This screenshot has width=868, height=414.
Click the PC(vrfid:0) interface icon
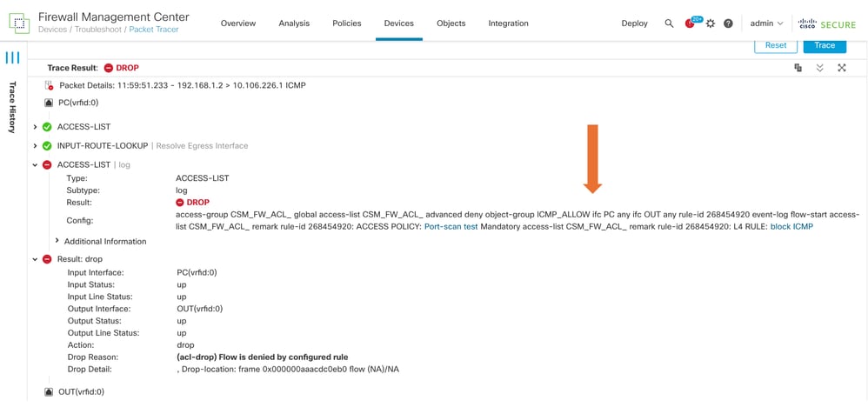tap(49, 103)
